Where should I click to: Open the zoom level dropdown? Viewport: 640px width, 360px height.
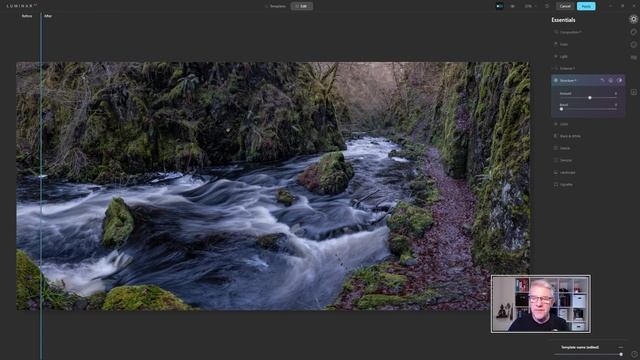pyautogui.click(x=530, y=6)
